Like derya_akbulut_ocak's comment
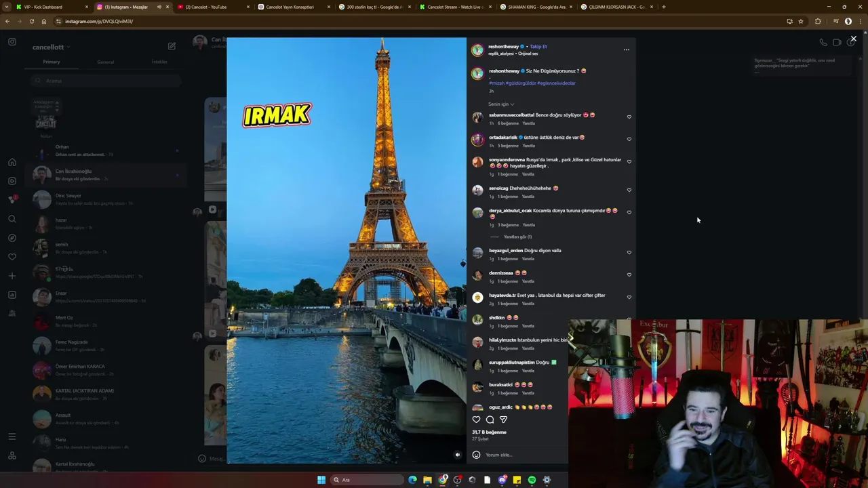The height and width of the screenshot is (488, 868). coord(629,212)
